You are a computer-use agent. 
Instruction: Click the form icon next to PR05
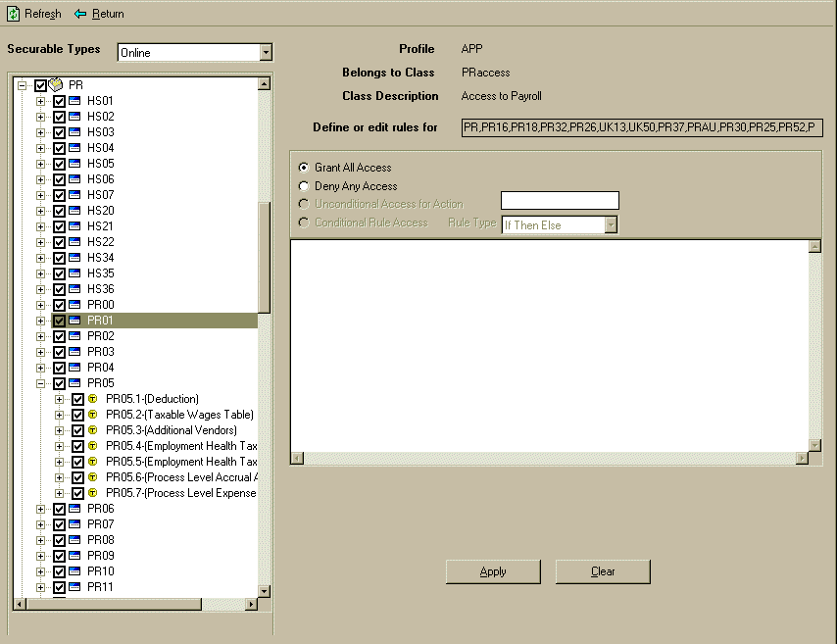click(x=75, y=383)
